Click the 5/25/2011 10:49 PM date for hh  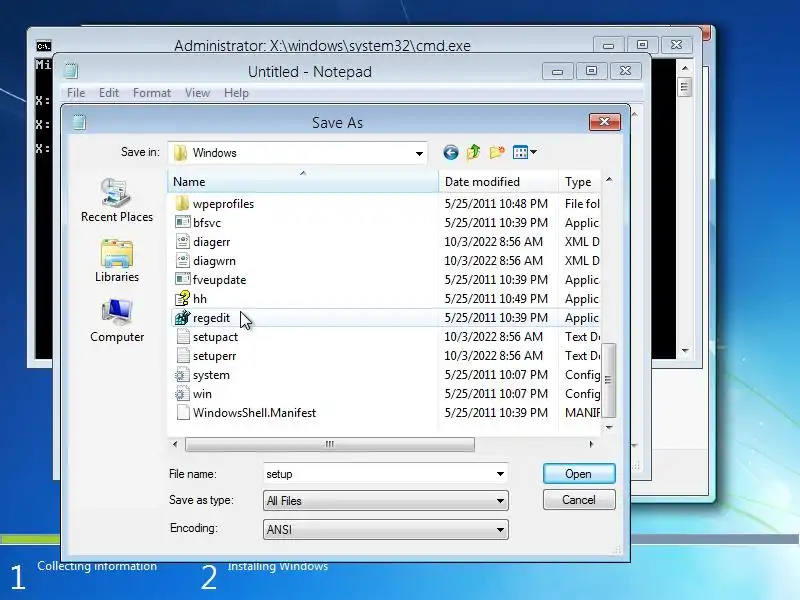(496, 298)
